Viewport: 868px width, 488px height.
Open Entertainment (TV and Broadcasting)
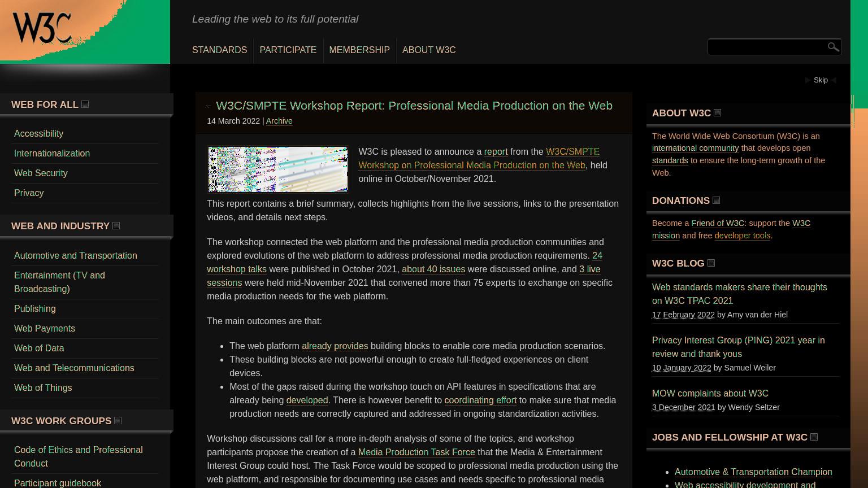59,282
